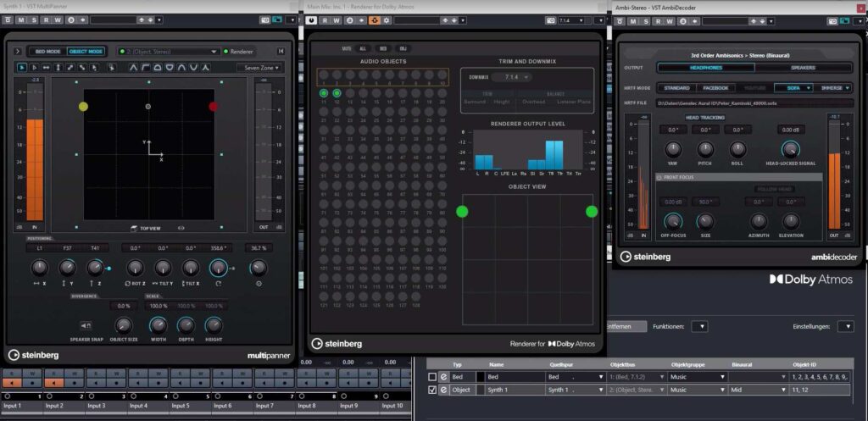Click the Renderer button in MultiPanner header
The image size is (868, 421).
click(x=238, y=52)
